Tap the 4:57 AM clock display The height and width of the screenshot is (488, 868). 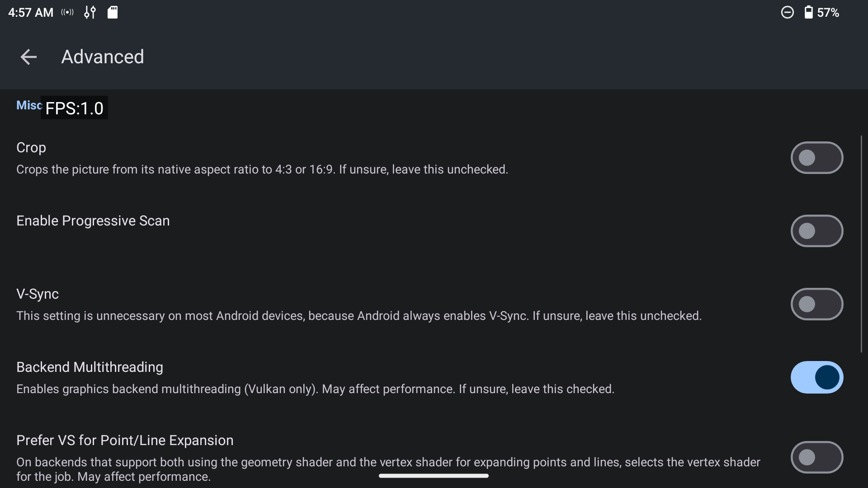[30, 12]
